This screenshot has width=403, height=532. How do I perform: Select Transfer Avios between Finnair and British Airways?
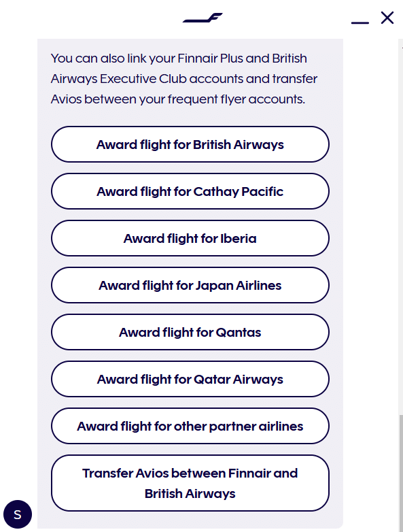coord(190,483)
